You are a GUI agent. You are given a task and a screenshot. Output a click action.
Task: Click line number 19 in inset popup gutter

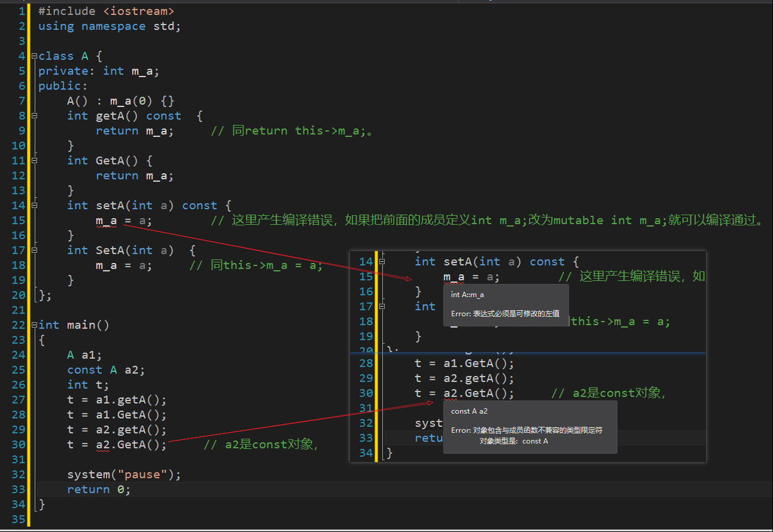(366, 336)
